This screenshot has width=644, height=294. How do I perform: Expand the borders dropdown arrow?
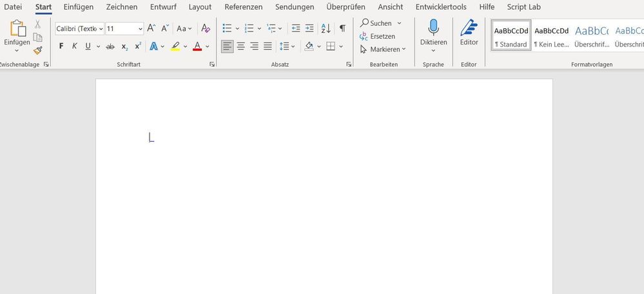point(341,47)
